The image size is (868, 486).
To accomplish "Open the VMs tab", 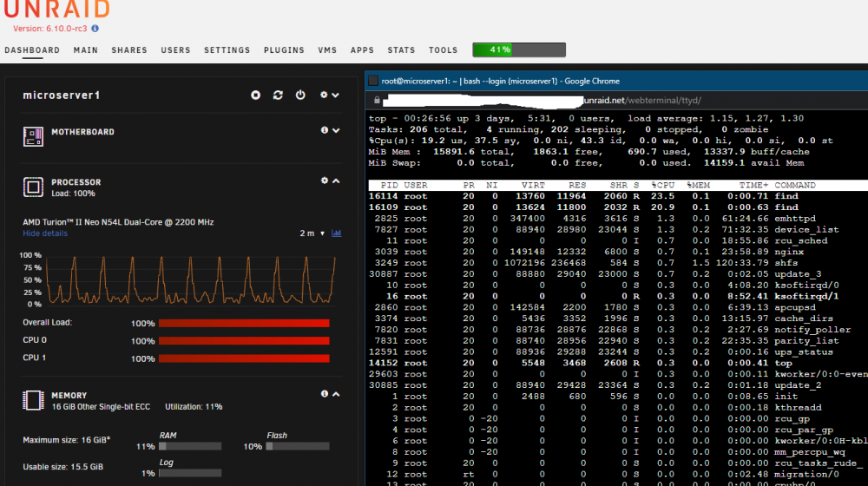I will pos(327,49).
